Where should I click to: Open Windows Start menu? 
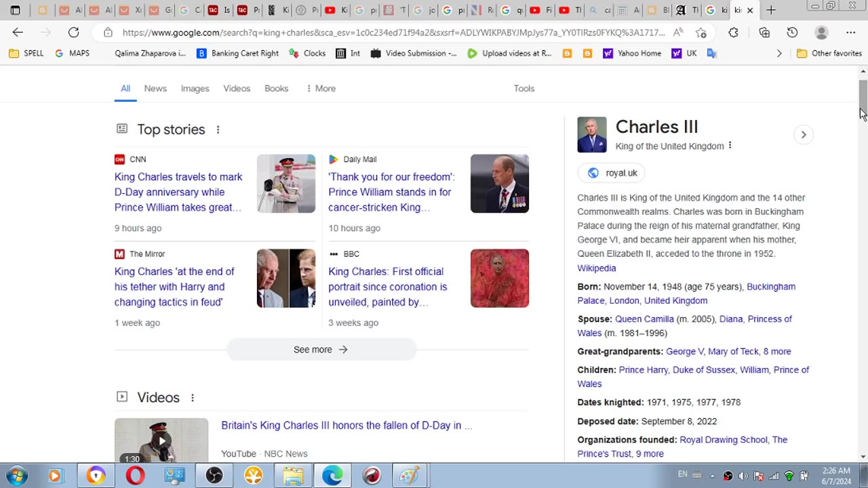pos(16,476)
